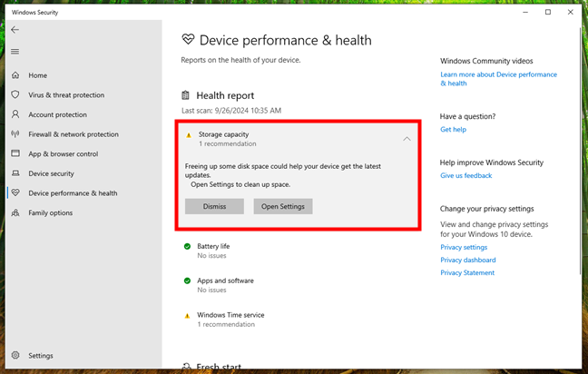
Task: Open Account protection page
Action: point(58,114)
